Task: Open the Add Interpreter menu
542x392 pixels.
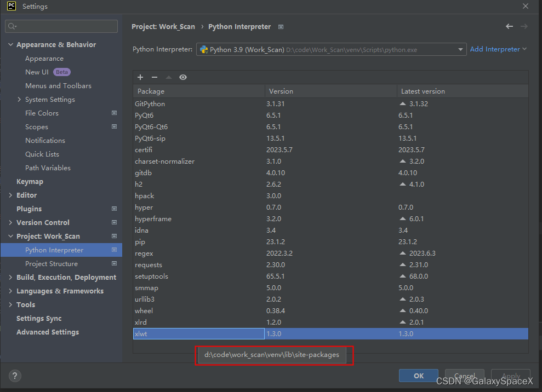Action: pyautogui.click(x=498, y=49)
